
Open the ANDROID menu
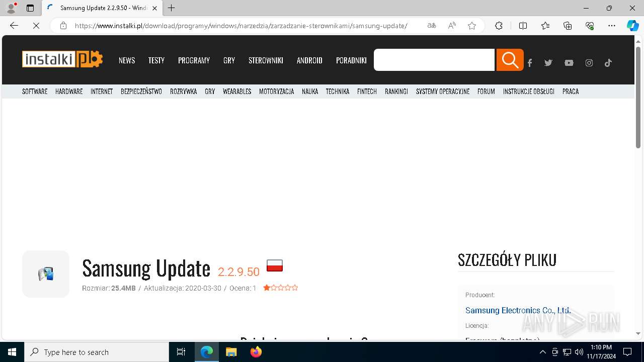coord(309,60)
